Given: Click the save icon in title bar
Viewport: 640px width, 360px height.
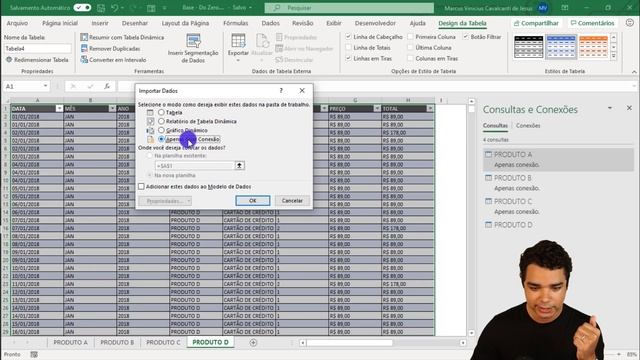Looking at the screenshot, I should [x=100, y=8].
